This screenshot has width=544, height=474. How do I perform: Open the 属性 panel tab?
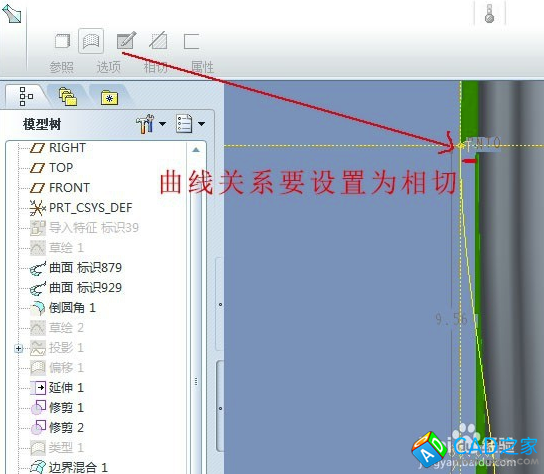(x=202, y=67)
